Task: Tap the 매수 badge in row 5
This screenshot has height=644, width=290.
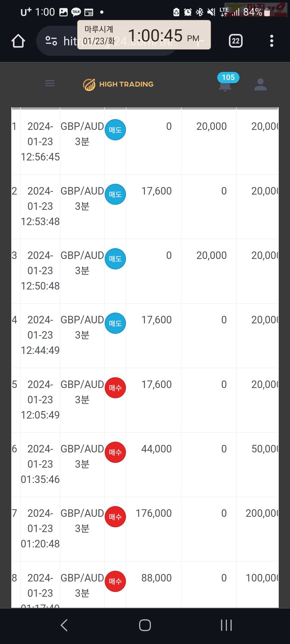Action: [x=115, y=388]
